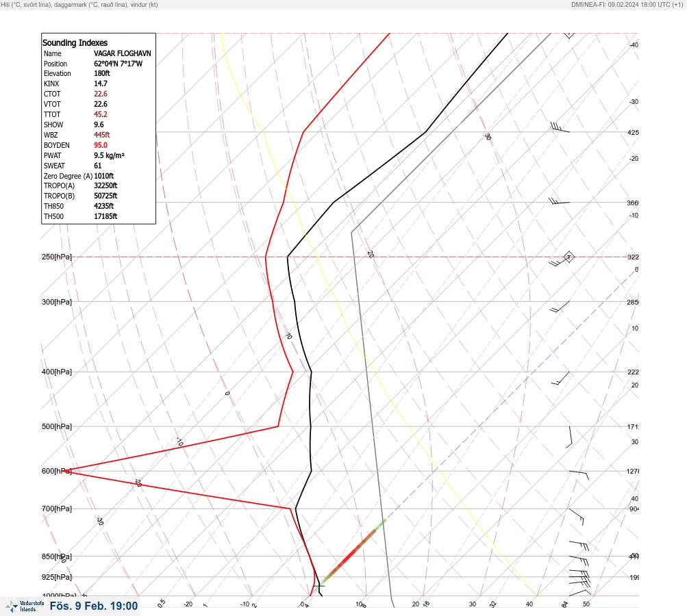This screenshot has height=616, width=687.
Task: Click the 300[hPa] pressure level label
Action: [x=57, y=302]
